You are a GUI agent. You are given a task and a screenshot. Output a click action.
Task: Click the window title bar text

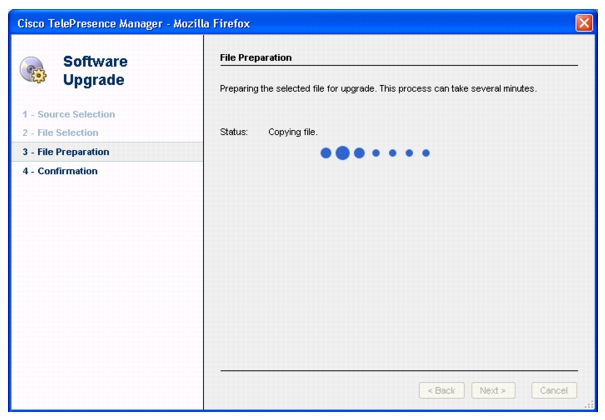(134, 24)
